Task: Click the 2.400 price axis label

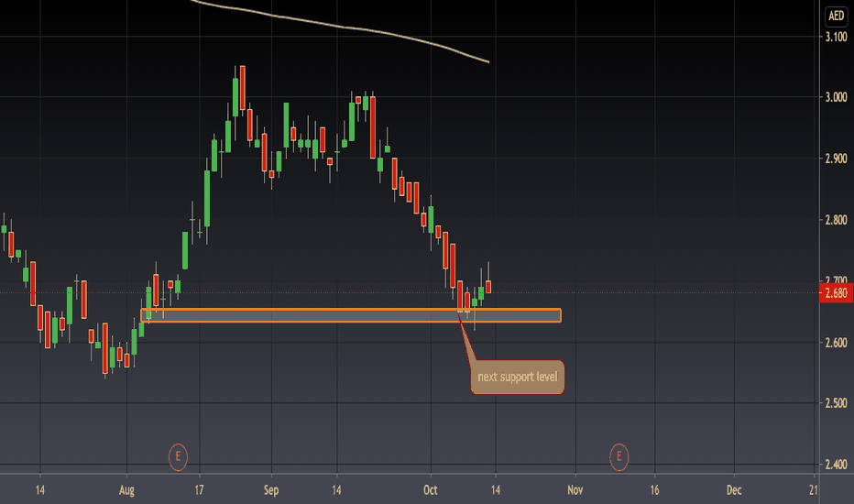Action: point(836,465)
